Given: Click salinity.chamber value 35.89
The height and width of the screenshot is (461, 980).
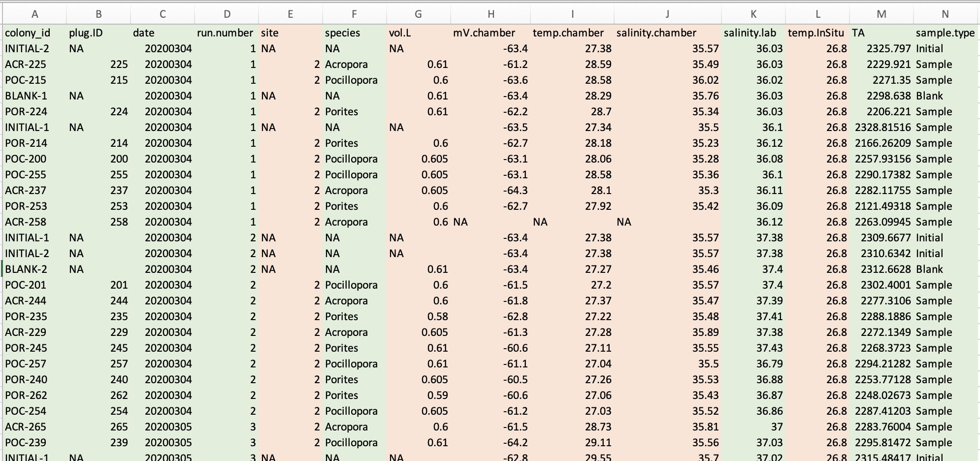Looking at the screenshot, I should point(668,332).
